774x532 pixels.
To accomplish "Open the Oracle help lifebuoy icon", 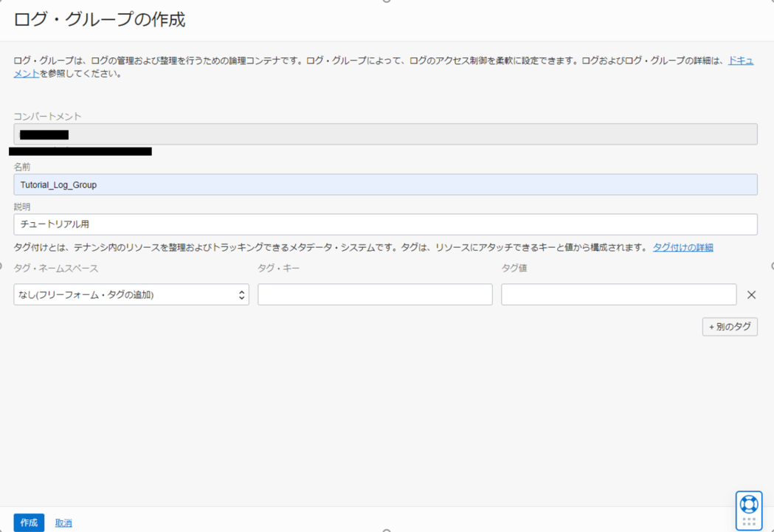I will [748, 504].
